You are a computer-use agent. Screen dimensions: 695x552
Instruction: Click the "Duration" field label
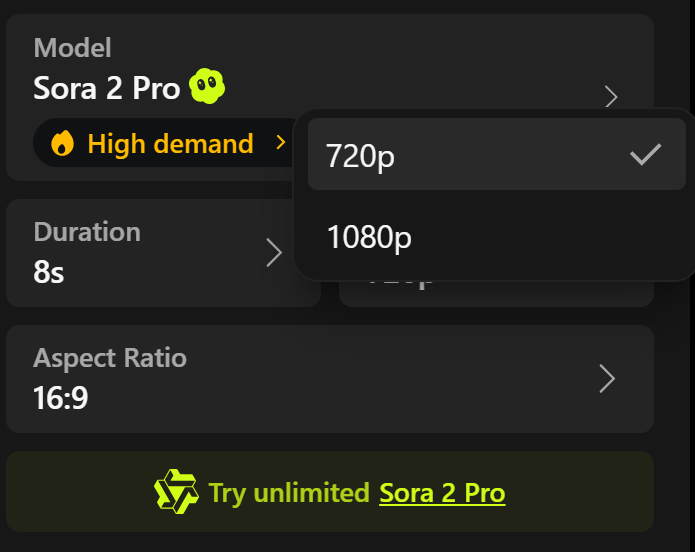[87, 232]
